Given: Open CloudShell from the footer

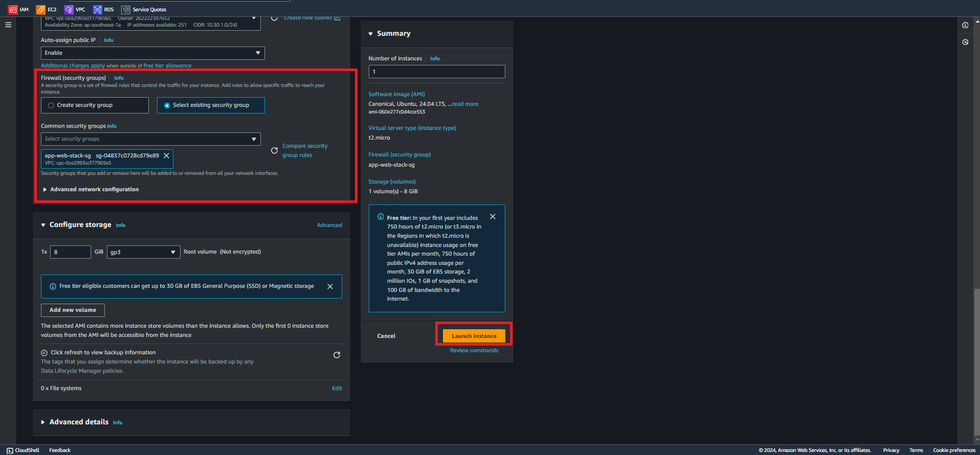Looking at the screenshot, I should [x=23, y=450].
